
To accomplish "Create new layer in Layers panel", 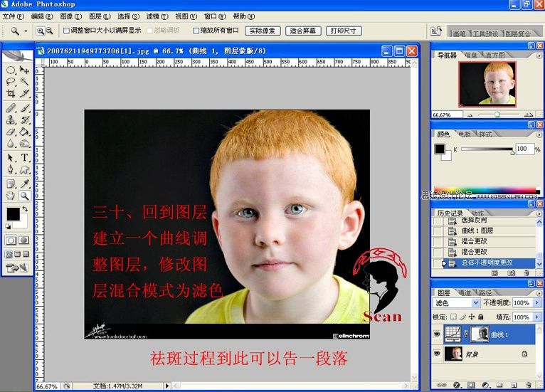I will (x=514, y=385).
